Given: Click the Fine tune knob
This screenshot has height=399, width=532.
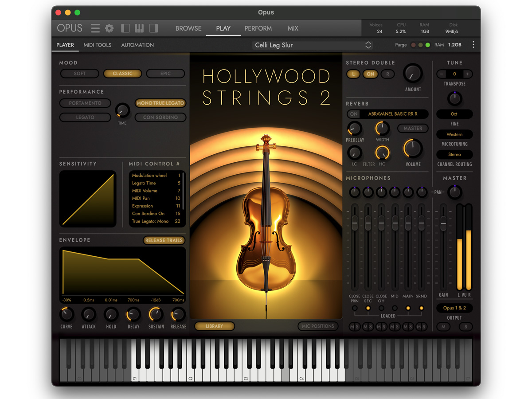Looking at the screenshot, I should 454,98.
